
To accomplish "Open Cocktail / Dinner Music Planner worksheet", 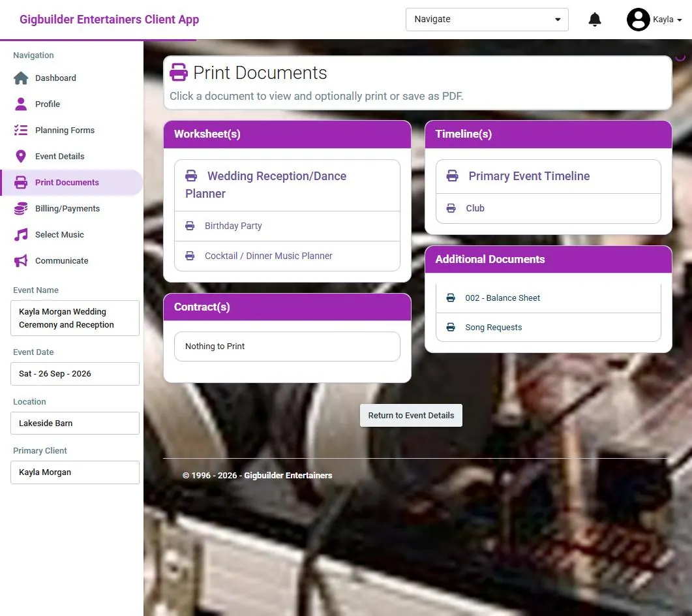I will tap(288, 256).
